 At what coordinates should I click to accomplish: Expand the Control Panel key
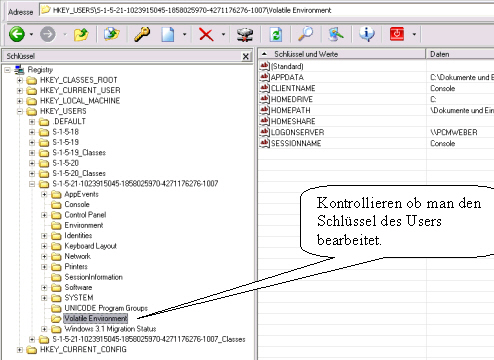[44, 215]
